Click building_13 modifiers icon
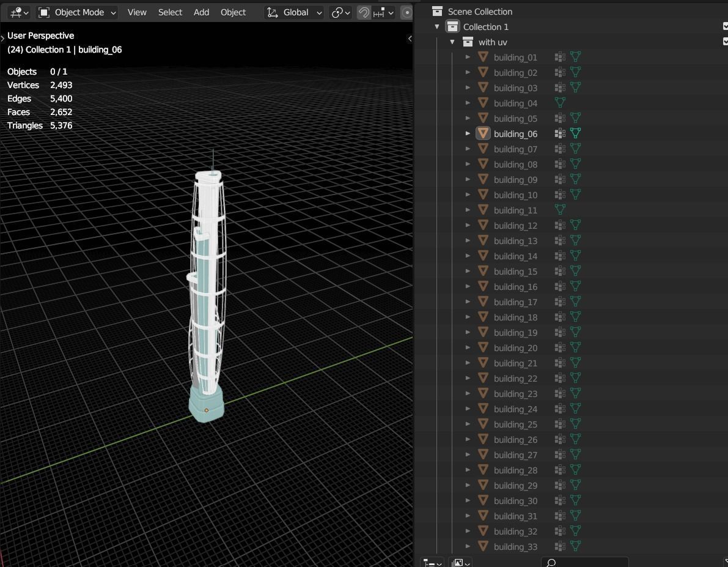This screenshot has width=728, height=567. 560,240
